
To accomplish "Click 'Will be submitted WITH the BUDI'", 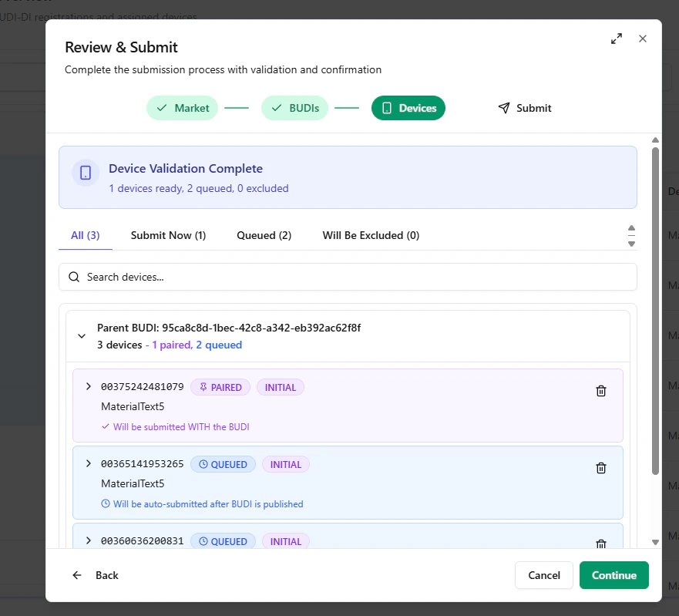I will coord(181,426).
